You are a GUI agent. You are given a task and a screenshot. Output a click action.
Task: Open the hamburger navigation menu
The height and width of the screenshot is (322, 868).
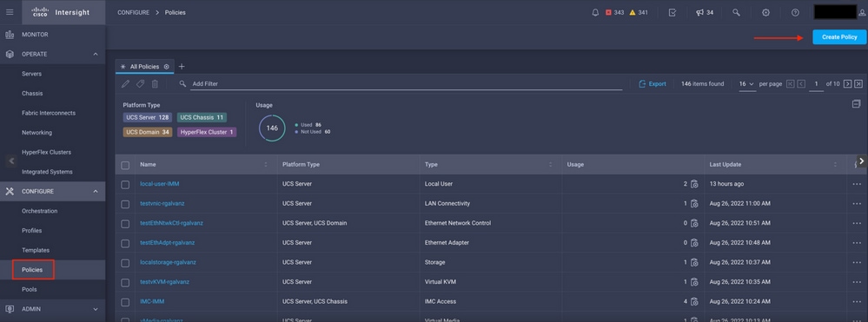click(x=10, y=12)
